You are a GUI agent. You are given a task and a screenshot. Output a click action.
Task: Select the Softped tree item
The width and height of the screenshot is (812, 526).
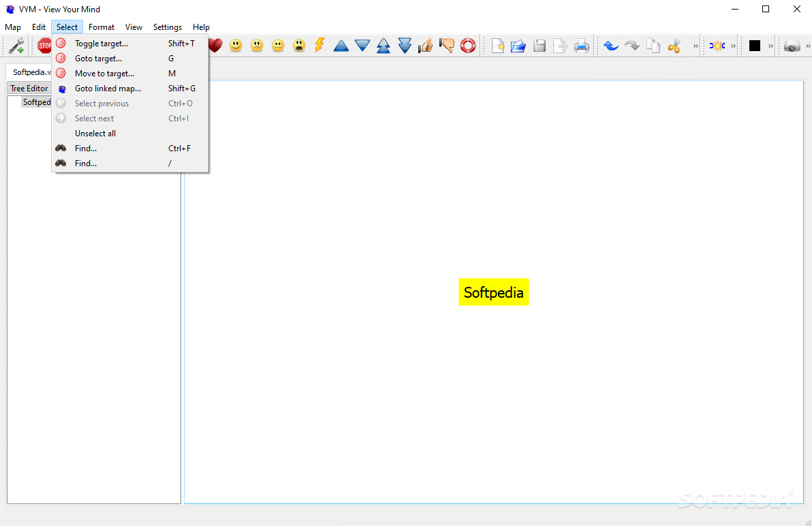[x=37, y=102]
